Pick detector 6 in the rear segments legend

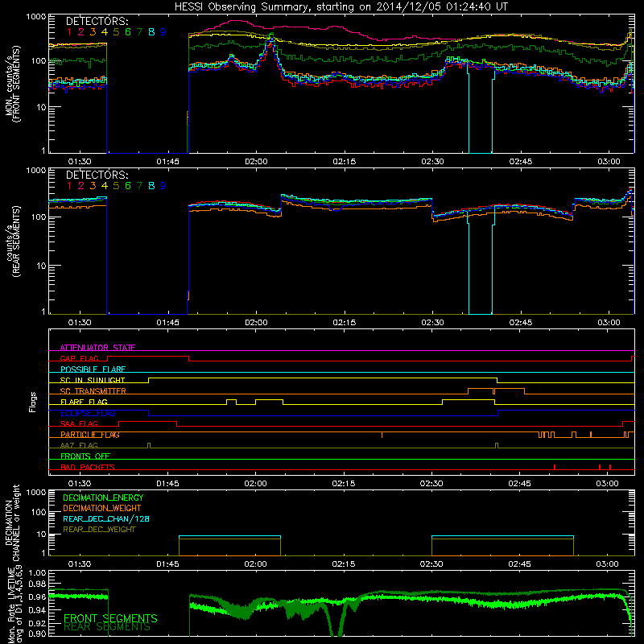[128, 186]
